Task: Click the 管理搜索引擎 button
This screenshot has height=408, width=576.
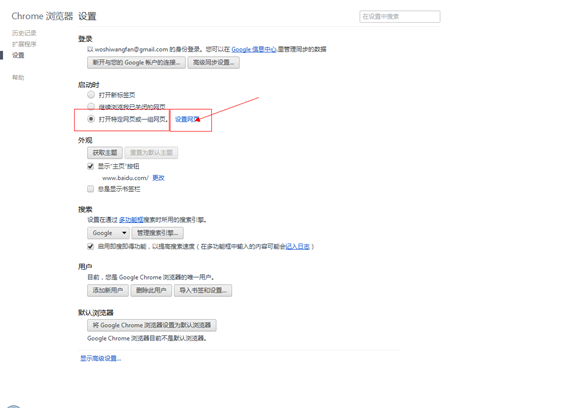Action: 157,233
